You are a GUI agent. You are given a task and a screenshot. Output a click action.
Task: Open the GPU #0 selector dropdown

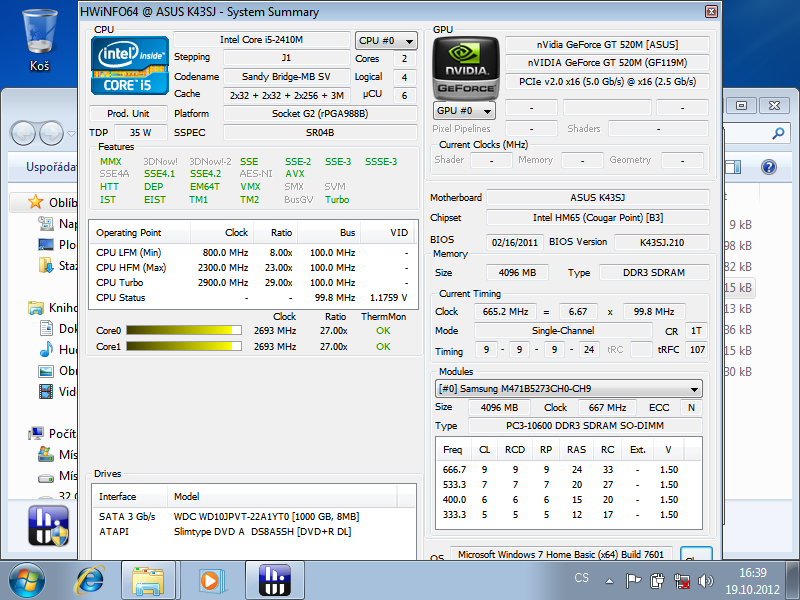464,110
